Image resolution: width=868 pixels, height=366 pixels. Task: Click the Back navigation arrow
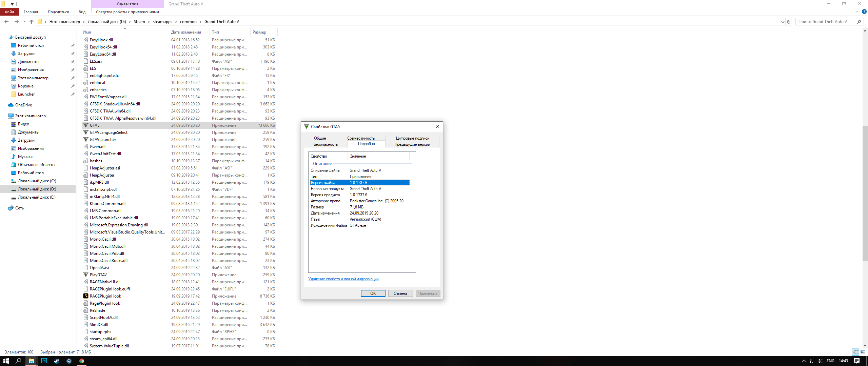click(x=6, y=22)
